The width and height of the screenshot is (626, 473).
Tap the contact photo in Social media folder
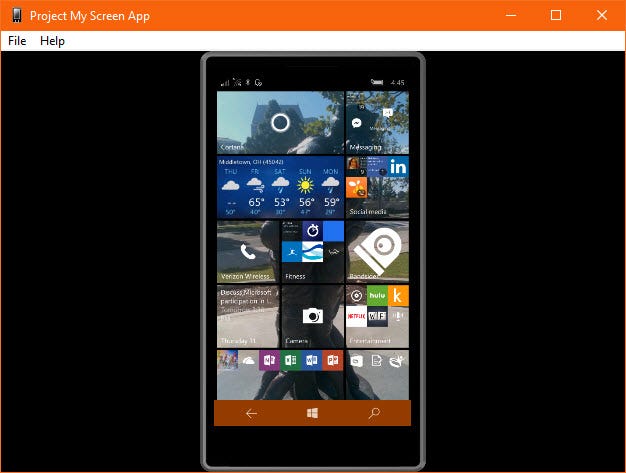pos(353,163)
